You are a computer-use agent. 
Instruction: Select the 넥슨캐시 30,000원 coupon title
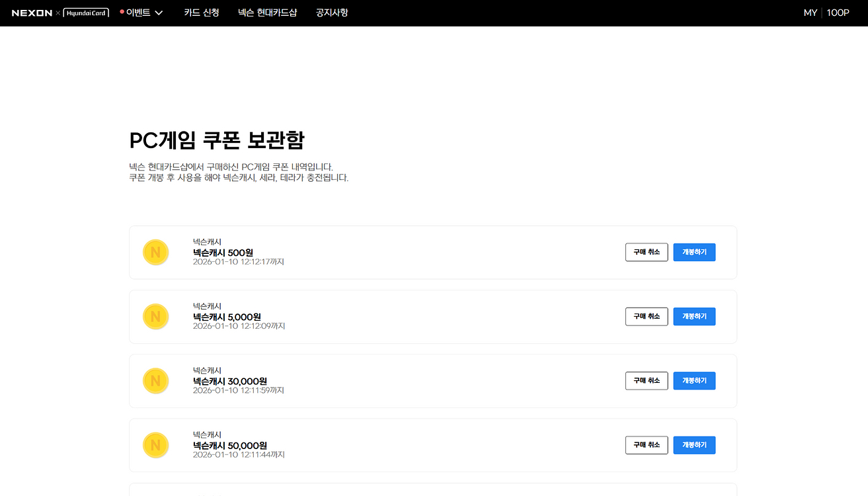click(x=229, y=381)
